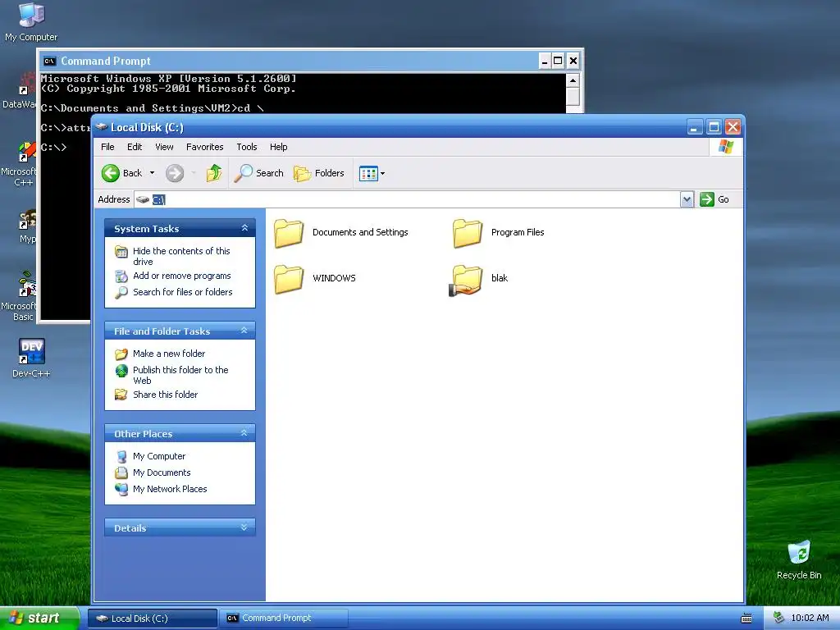Click the Search for files magnifier icon
This screenshot has height=630, width=840.
pos(121,293)
